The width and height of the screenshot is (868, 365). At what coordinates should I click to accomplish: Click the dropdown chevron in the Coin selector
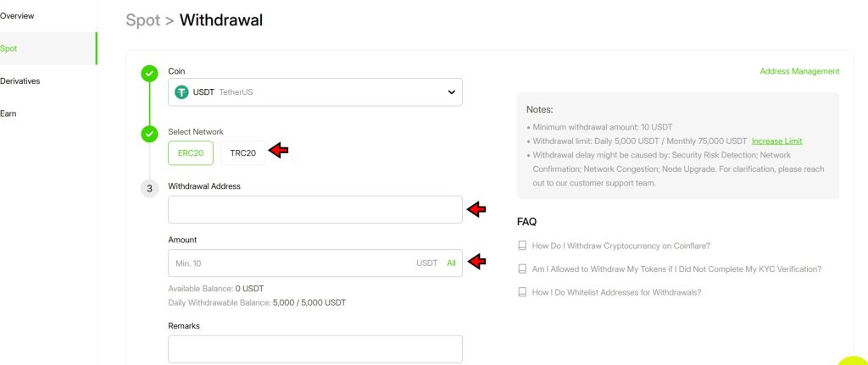451,92
